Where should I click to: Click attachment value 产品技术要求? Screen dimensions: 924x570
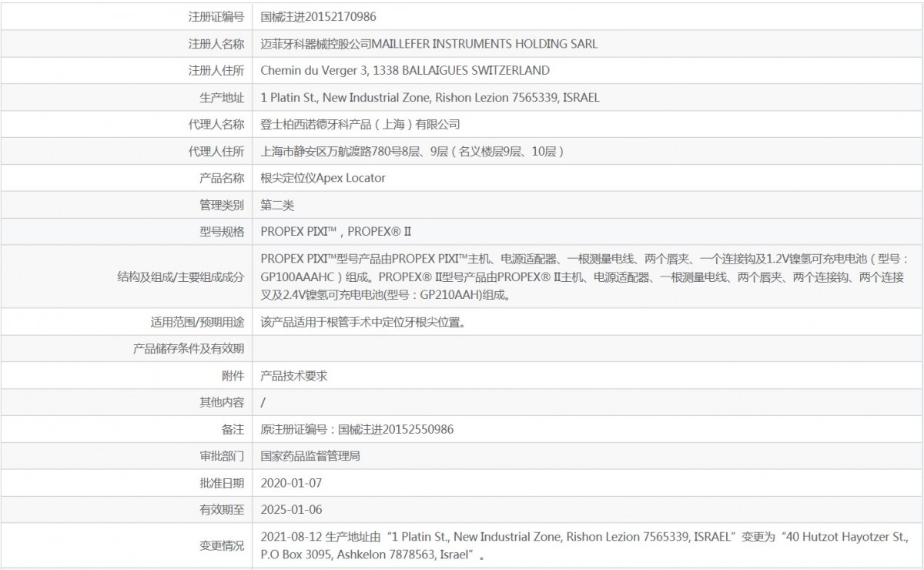click(x=294, y=376)
